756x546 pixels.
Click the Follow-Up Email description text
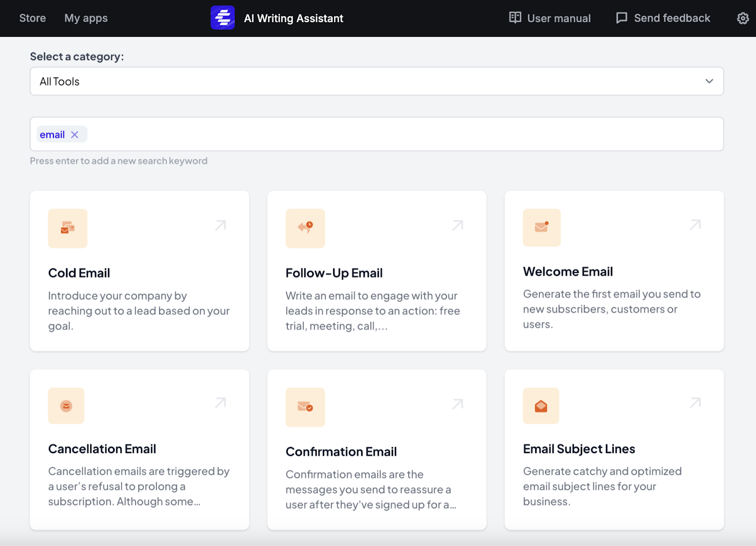click(x=373, y=311)
